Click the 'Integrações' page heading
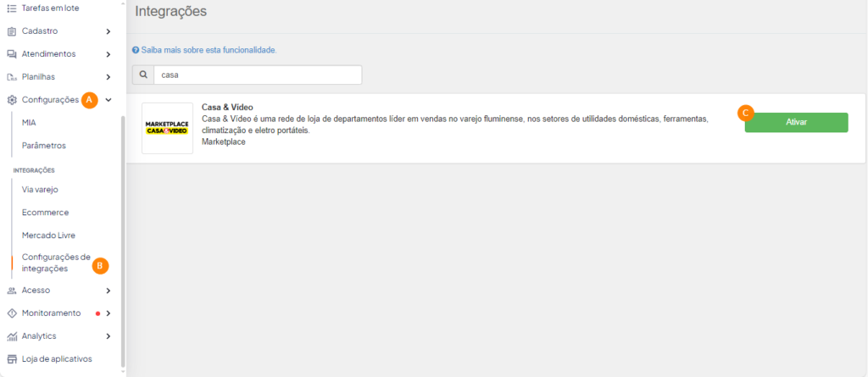 (x=171, y=11)
